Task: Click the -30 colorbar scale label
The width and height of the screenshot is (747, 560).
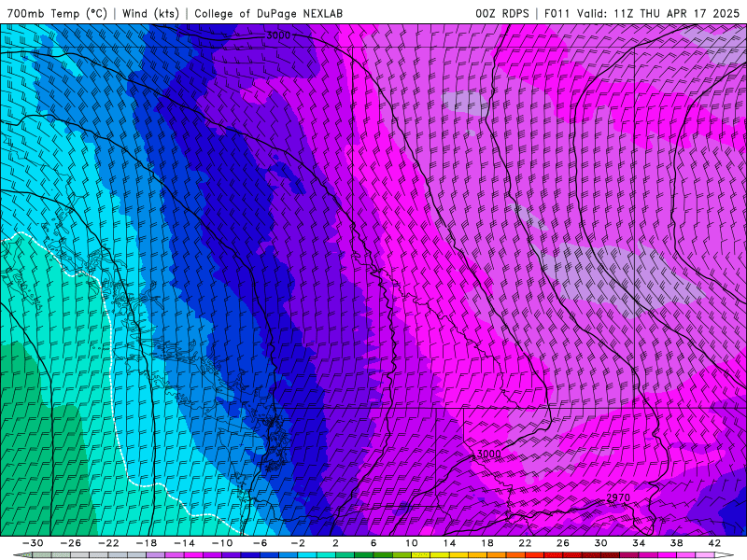Action: click(33, 543)
